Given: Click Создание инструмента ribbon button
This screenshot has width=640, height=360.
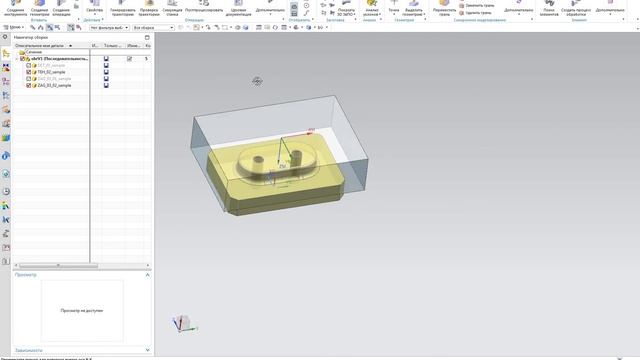Looking at the screenshot, I should [15, 8].
